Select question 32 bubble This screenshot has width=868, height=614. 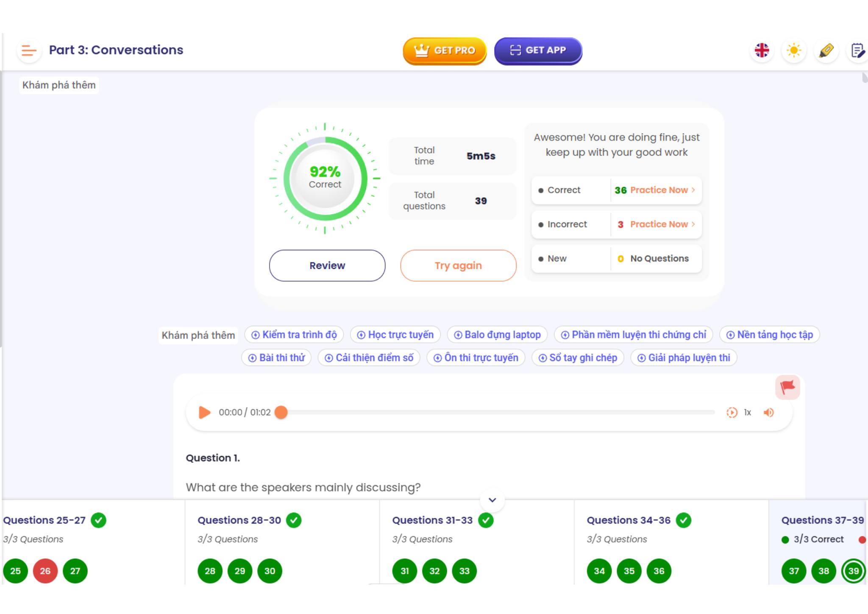(x=434, y=571)
